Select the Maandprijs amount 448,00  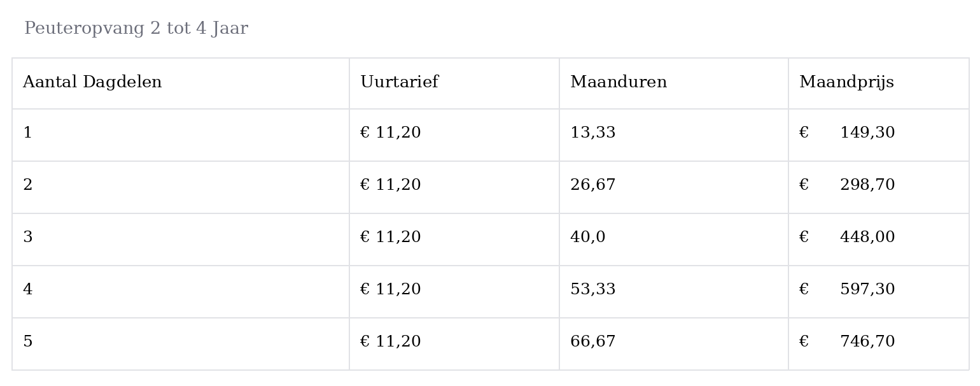(x=867, y=238)
